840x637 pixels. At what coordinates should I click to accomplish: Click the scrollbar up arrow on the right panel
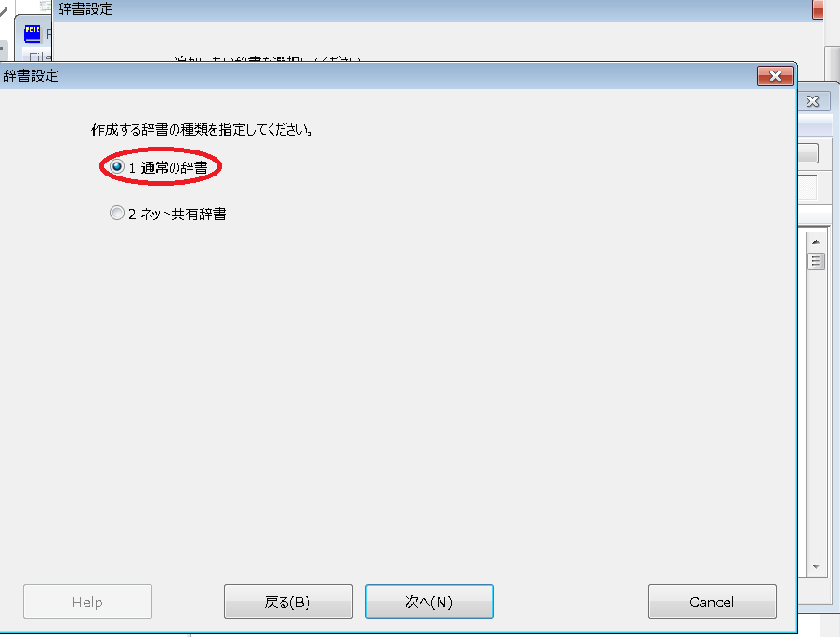click(816, 242)
